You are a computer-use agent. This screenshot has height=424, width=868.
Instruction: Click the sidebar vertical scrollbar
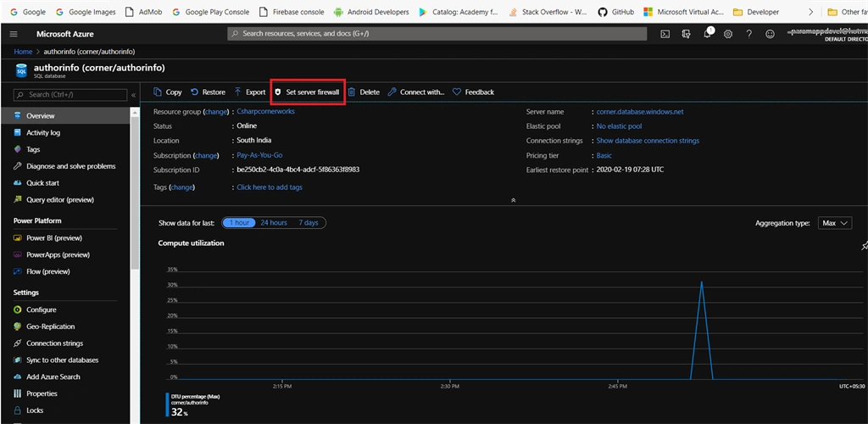coord(135,193)
